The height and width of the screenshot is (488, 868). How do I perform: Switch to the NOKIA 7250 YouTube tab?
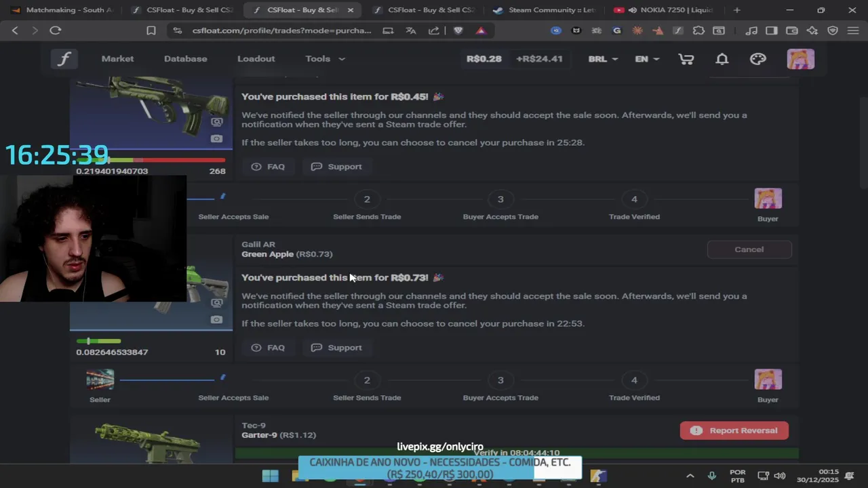click(665, 10)
